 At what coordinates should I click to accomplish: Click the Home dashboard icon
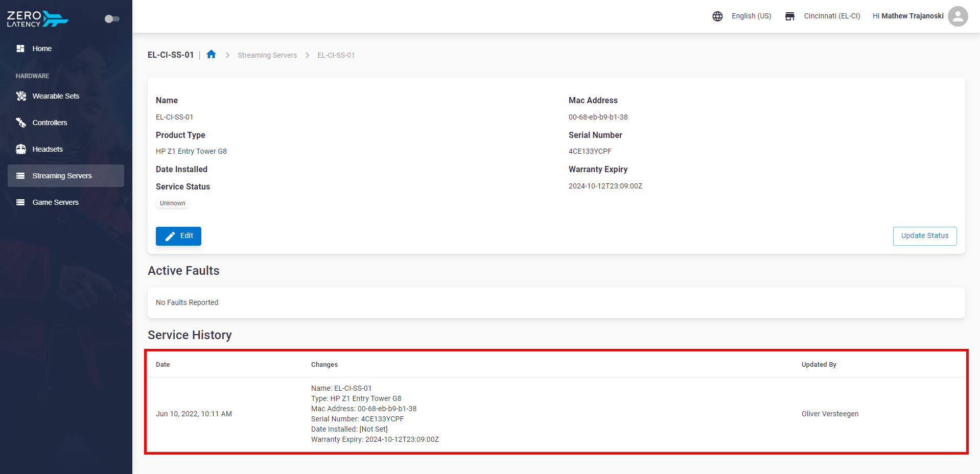pos(20,49)
